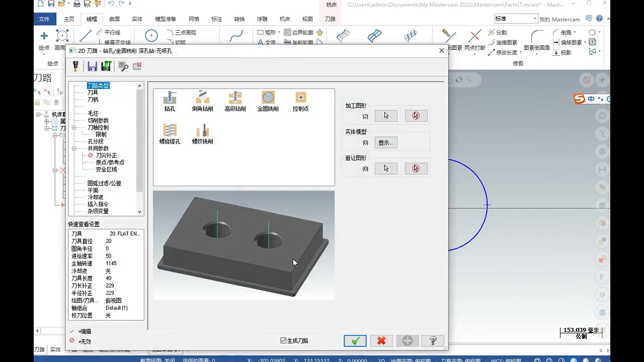Screen dimensions: 644x362
Task: Click the 分割 divide tool in ribbon
Action: 497,32
